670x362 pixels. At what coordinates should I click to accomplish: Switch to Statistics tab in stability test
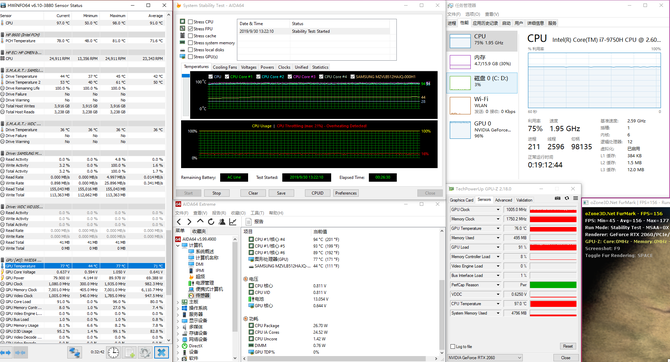(x=320, y=67)
